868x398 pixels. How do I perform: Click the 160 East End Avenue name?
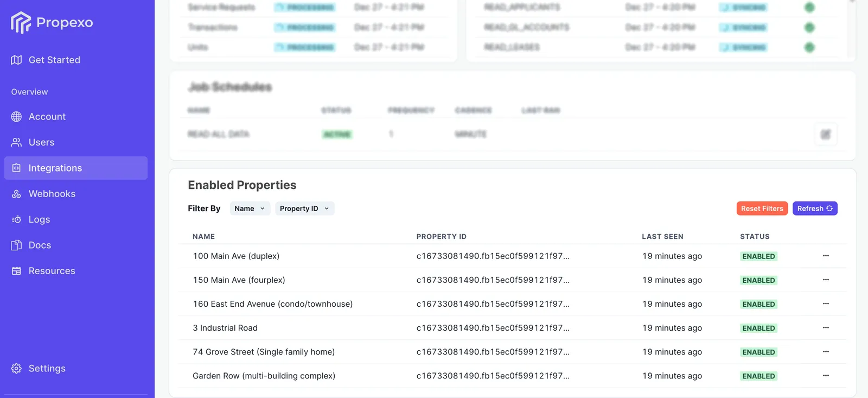(x=273, y=304)
